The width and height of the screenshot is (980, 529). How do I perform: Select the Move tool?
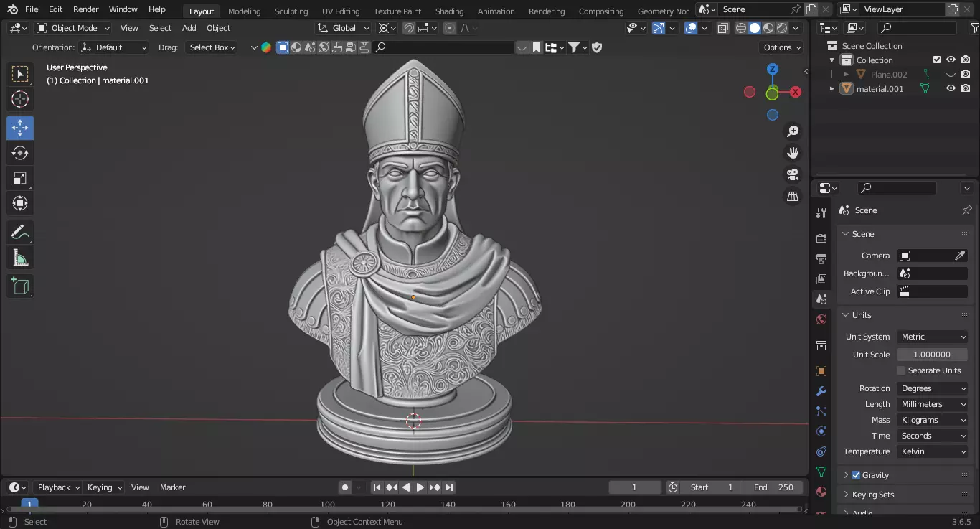[20, 128]
